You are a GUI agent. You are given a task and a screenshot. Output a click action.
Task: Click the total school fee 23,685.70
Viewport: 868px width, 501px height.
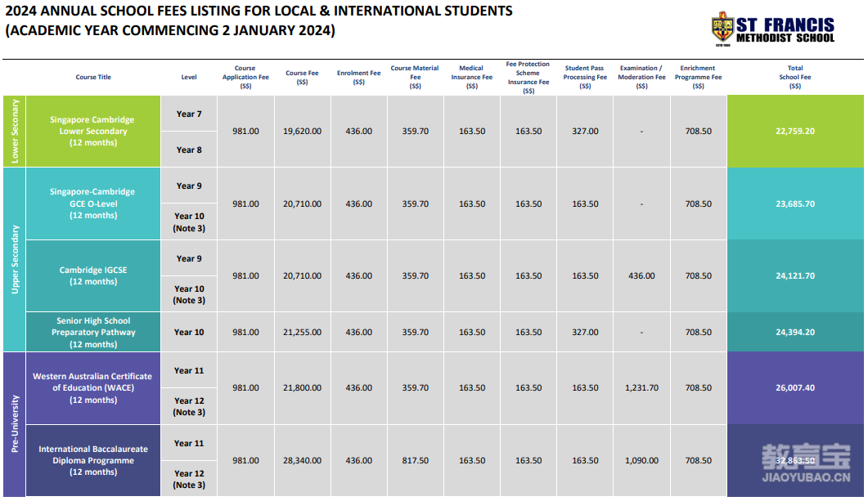click(x=795, y=204)
